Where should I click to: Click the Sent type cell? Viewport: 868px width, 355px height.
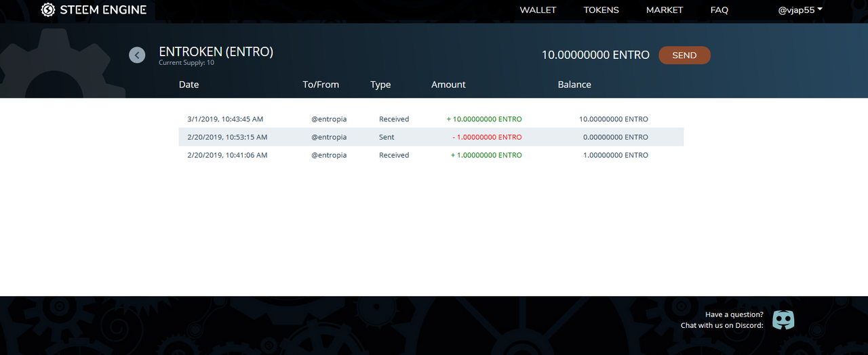pos(387,137)
